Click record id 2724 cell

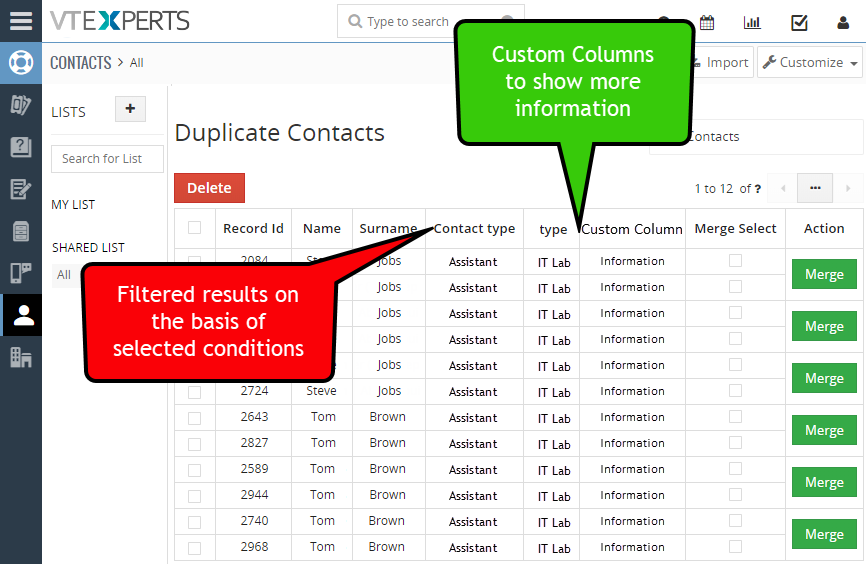[254, 391]
